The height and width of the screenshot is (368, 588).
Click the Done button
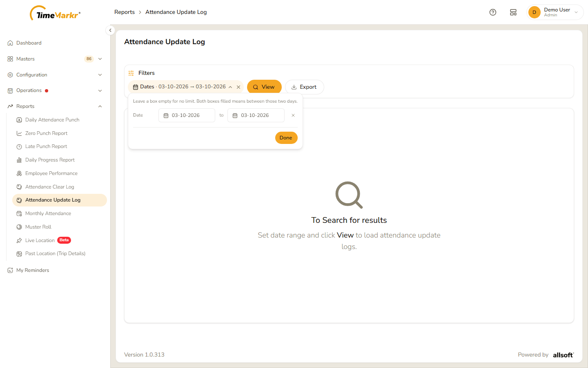point(286,138)
